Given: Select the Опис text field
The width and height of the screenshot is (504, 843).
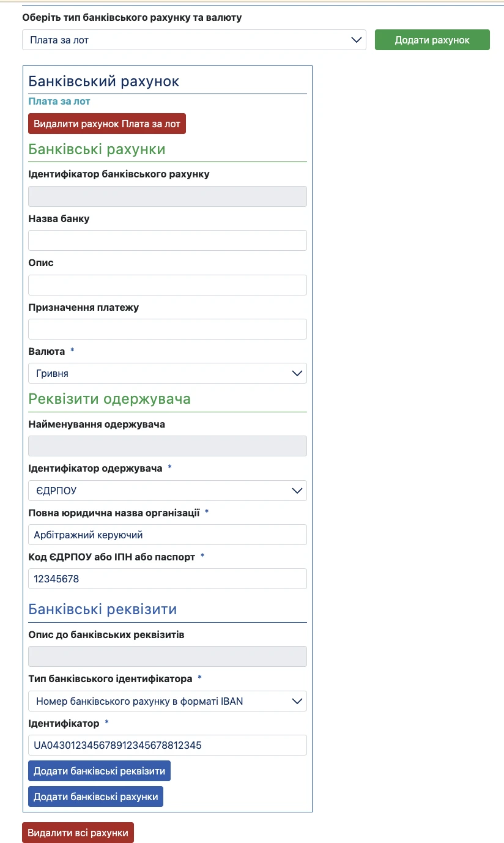Looking at the screenshot, I should (168, 285).
